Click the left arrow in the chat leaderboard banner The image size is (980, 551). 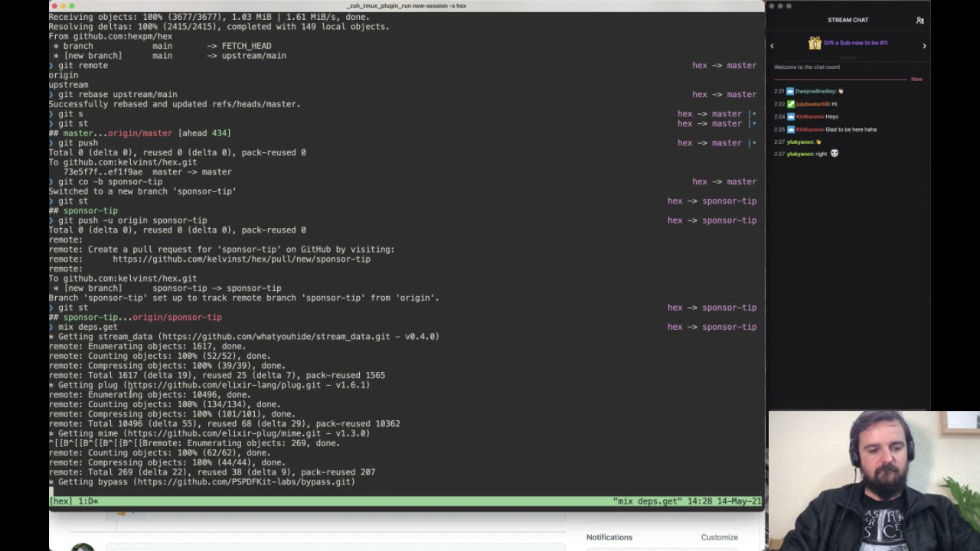click(772, 46)
